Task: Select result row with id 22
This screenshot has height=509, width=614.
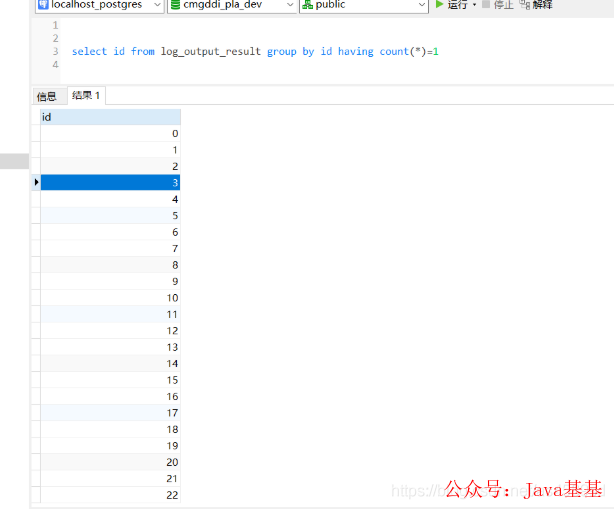Action: click(x=110, y=495)
